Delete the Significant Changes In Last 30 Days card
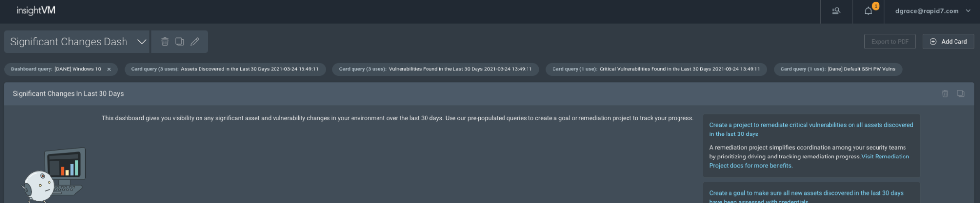Image resolution: width=980 pixels, height=203 pixels. (x=945, y=94)
